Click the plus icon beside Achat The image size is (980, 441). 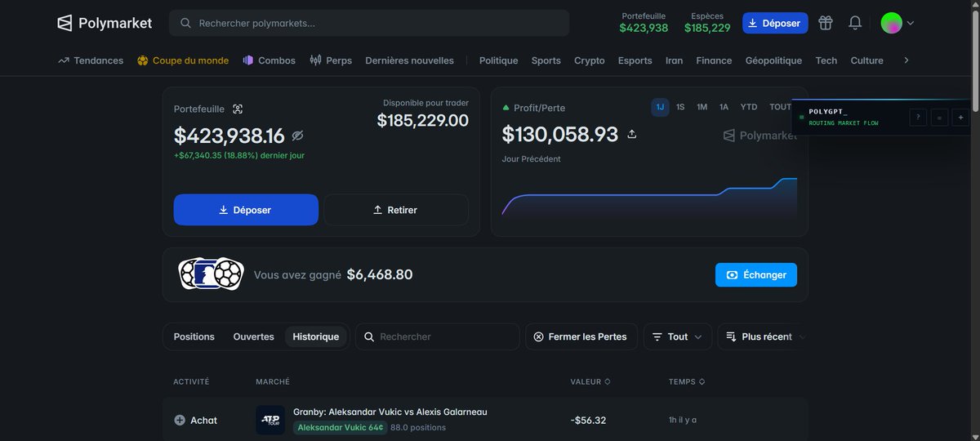pyautogui.click(x=180, y=420)
